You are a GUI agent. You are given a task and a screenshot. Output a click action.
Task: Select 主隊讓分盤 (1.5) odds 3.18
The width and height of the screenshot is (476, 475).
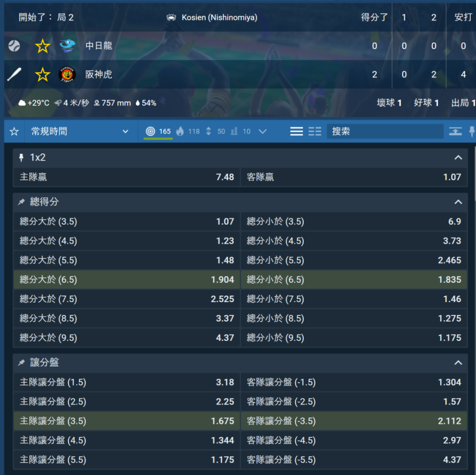[127, 382]
